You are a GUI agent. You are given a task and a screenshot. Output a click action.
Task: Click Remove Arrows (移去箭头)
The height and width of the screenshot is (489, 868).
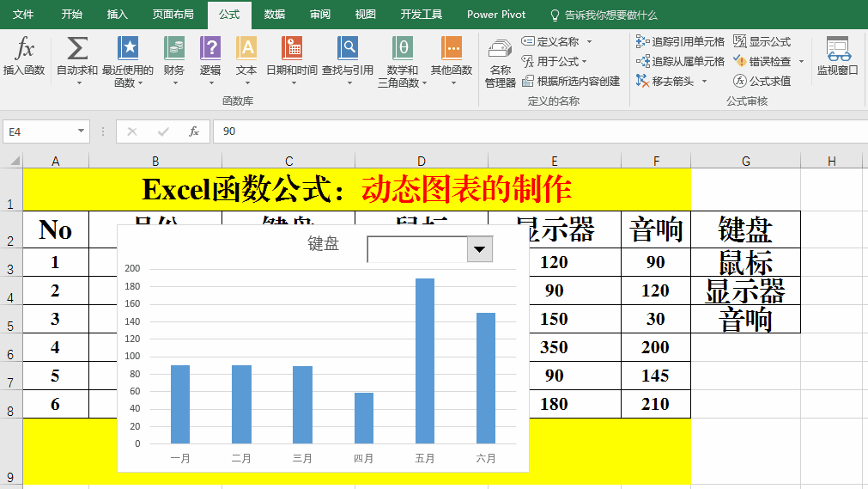coord(665,82)
